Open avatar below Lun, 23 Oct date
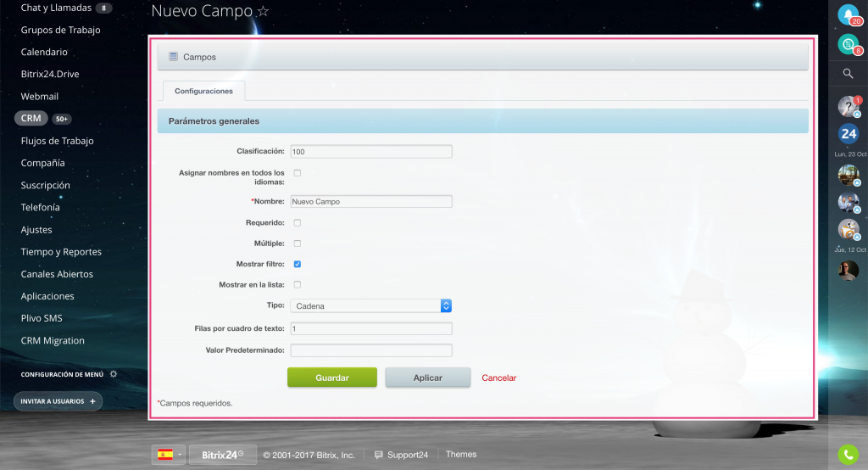 848,175
